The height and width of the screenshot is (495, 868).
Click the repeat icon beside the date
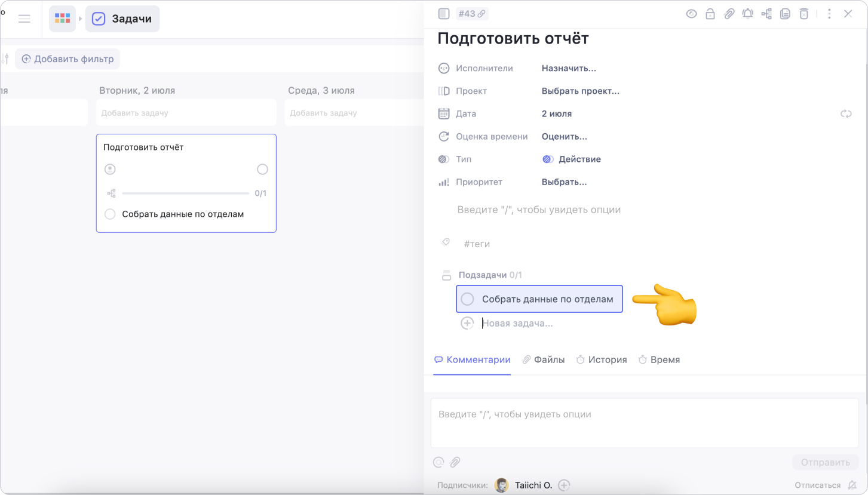tap(846, 113)
